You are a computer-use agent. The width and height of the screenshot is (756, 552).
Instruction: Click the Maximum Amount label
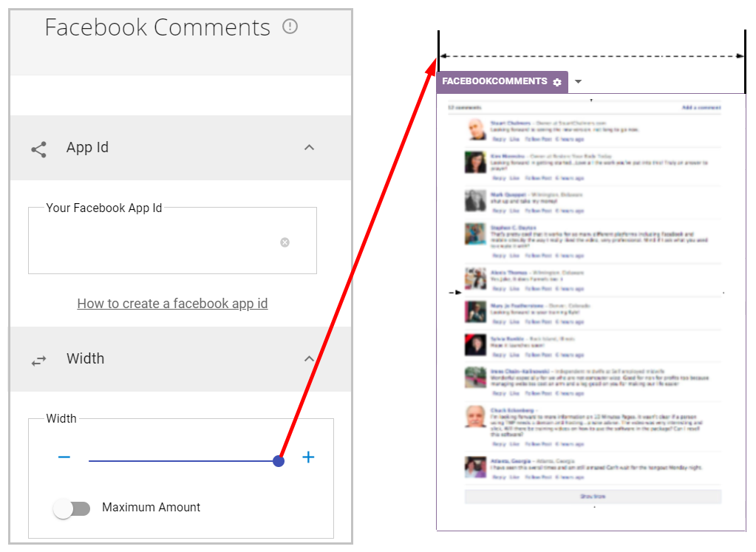[151, 507]
